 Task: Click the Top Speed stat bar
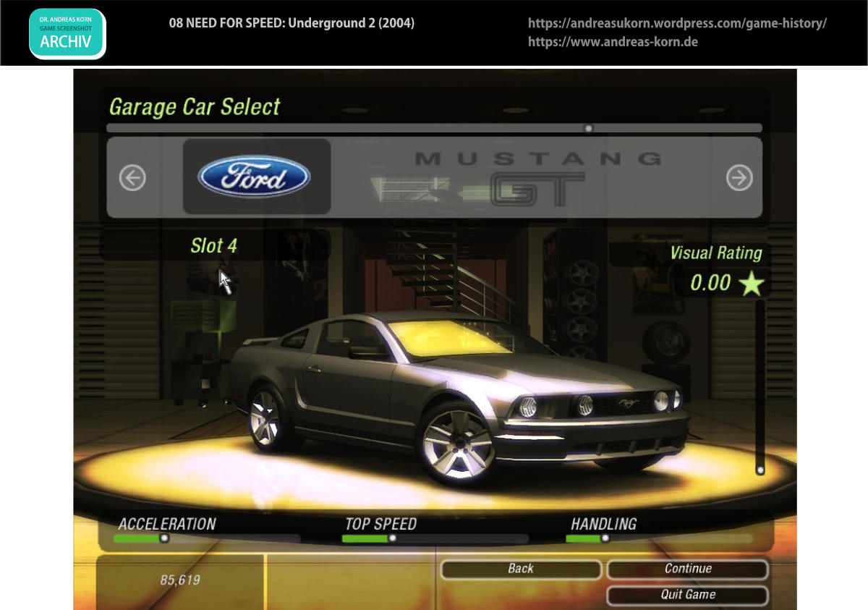click(435, 538)
